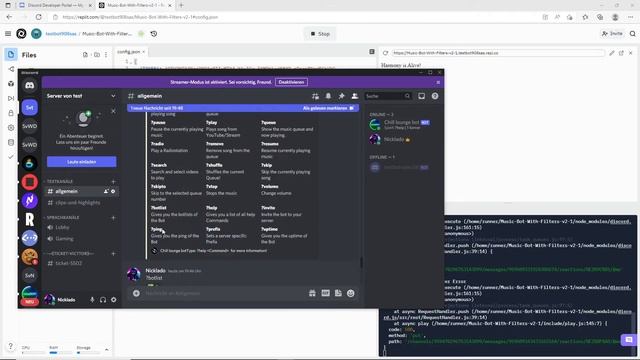Close the streamer mode banner

[438, 82]
